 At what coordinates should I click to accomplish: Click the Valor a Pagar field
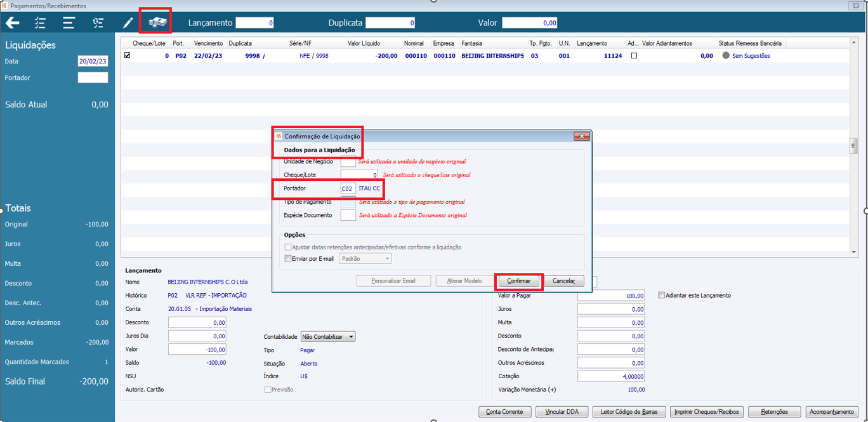(x=611, y=296)
